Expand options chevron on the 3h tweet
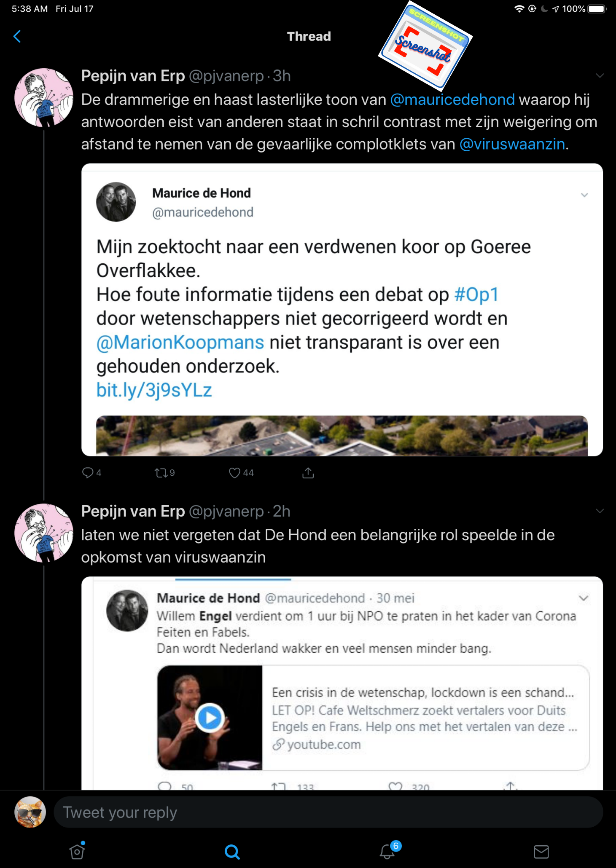The height and width of the screenshot is (868, 616). 600,76
